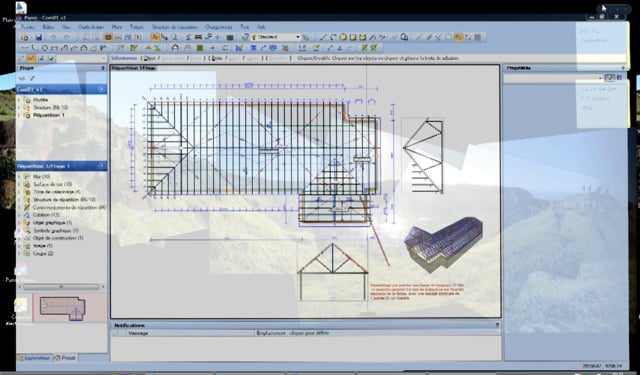Open the Outils dessin menu

(x=91, y=27)
